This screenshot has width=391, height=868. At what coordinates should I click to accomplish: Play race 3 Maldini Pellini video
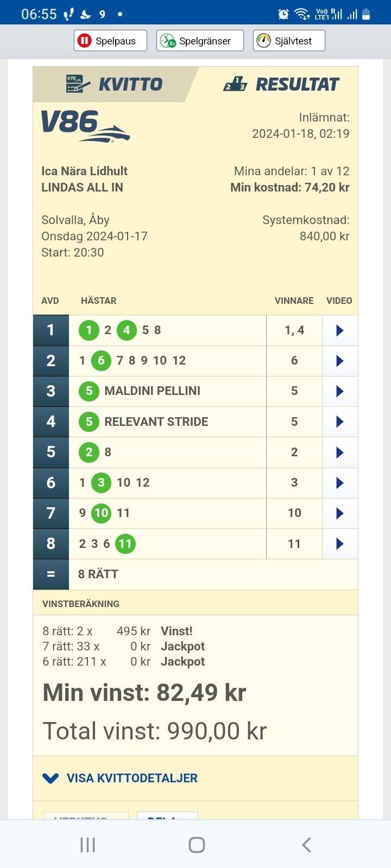(x=340, y=391)
